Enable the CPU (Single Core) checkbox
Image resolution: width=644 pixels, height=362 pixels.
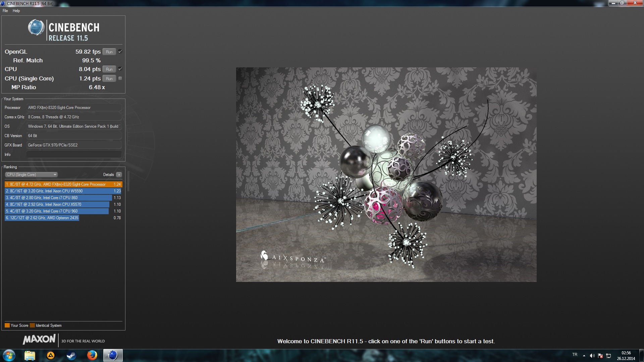coord(120,78)
